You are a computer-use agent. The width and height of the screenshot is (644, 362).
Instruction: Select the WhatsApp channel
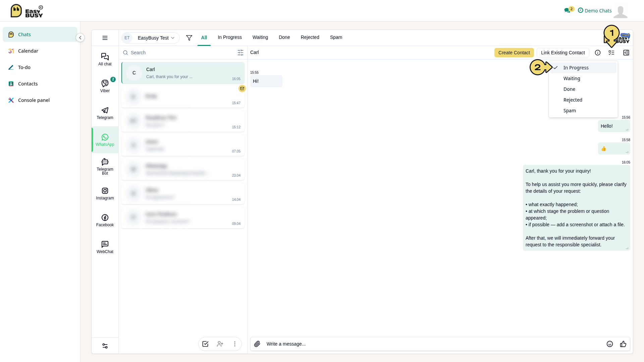click(x=105, y=140)
